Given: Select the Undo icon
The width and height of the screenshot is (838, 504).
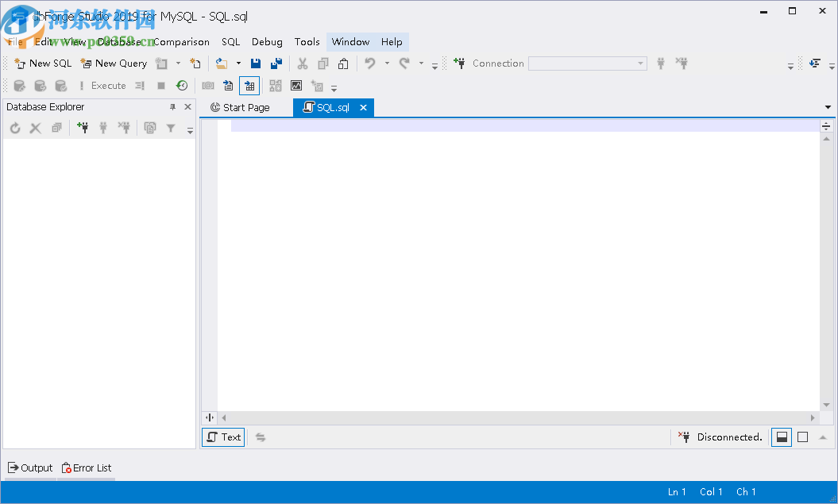Looking at the screenshot, I should [x=371, y=63].
